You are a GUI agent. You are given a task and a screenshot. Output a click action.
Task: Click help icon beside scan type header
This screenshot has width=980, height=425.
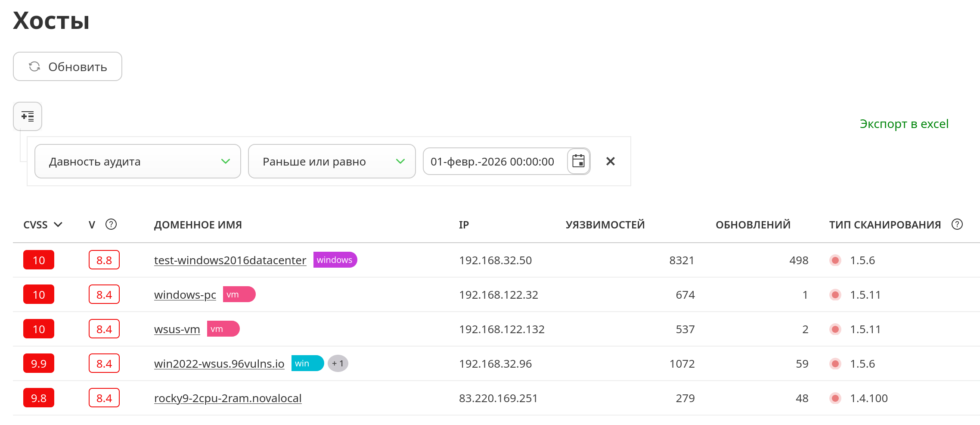tap(957, 225)
